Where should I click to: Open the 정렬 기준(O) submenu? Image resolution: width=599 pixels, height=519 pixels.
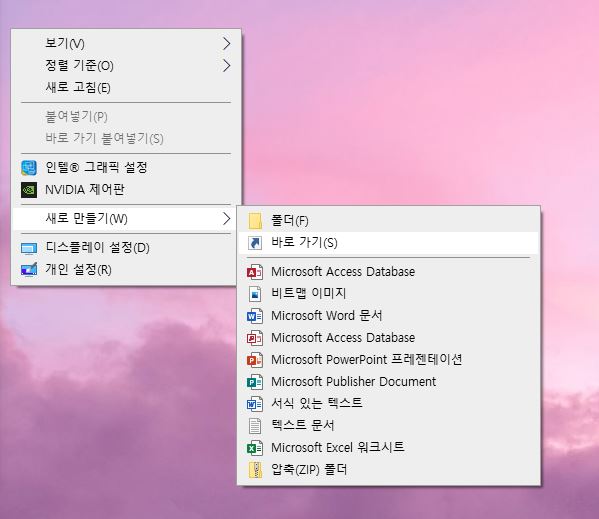pyautogui.click(x=126, y=66)
